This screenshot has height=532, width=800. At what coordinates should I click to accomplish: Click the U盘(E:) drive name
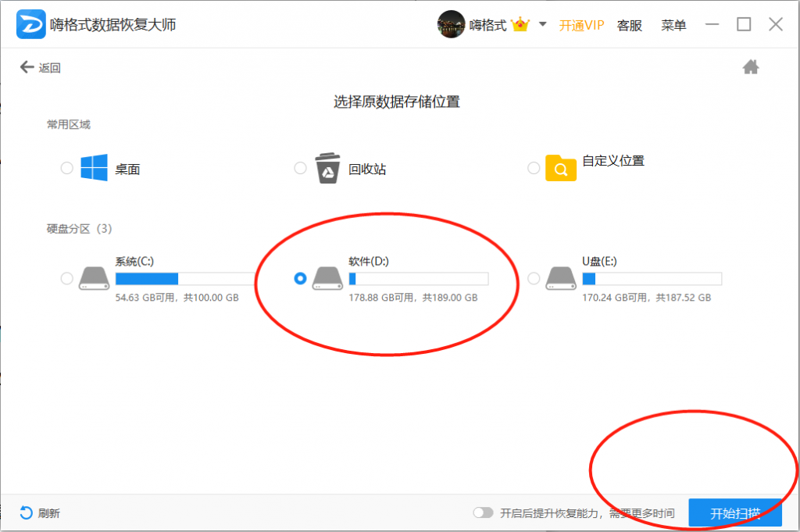(599, 261)
